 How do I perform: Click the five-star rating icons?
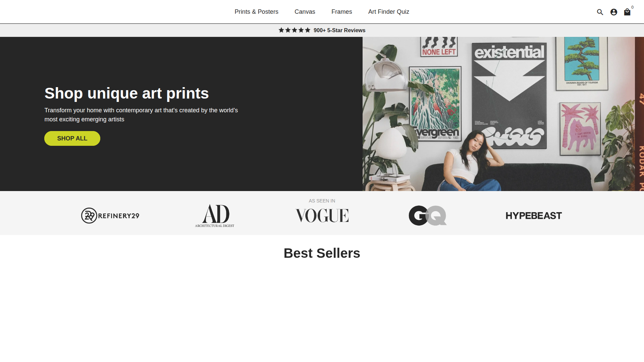tap(294, 30)
